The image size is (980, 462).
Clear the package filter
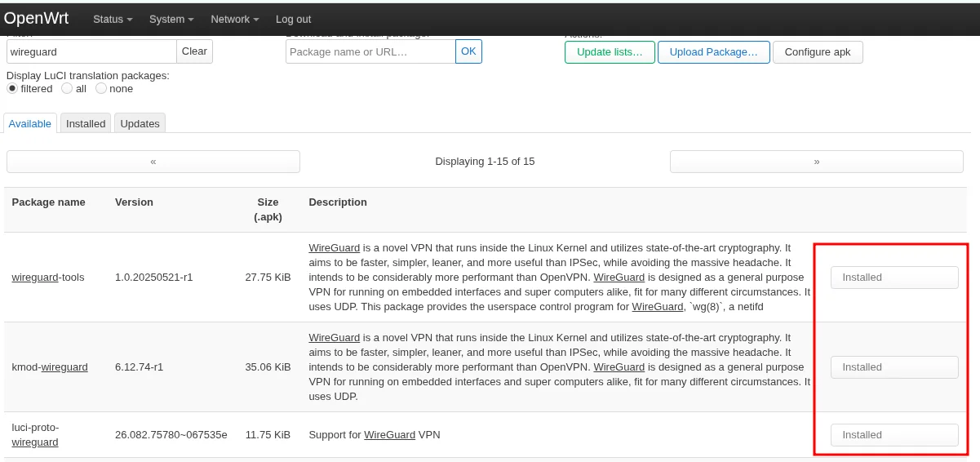(194, 51)
